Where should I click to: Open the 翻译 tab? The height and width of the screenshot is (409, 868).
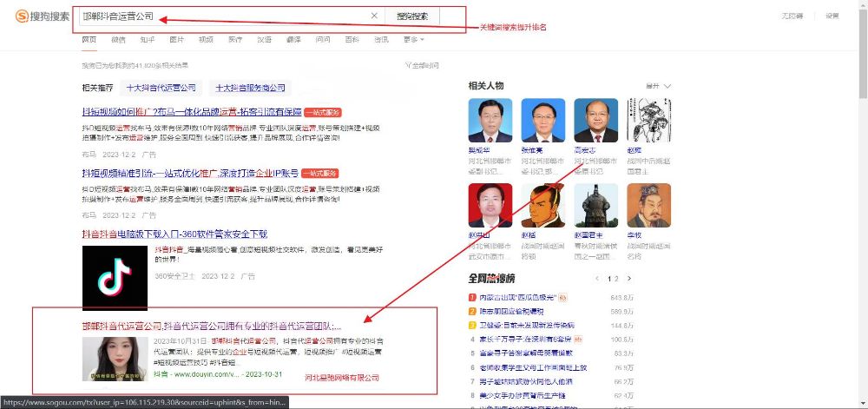(294, 39)
